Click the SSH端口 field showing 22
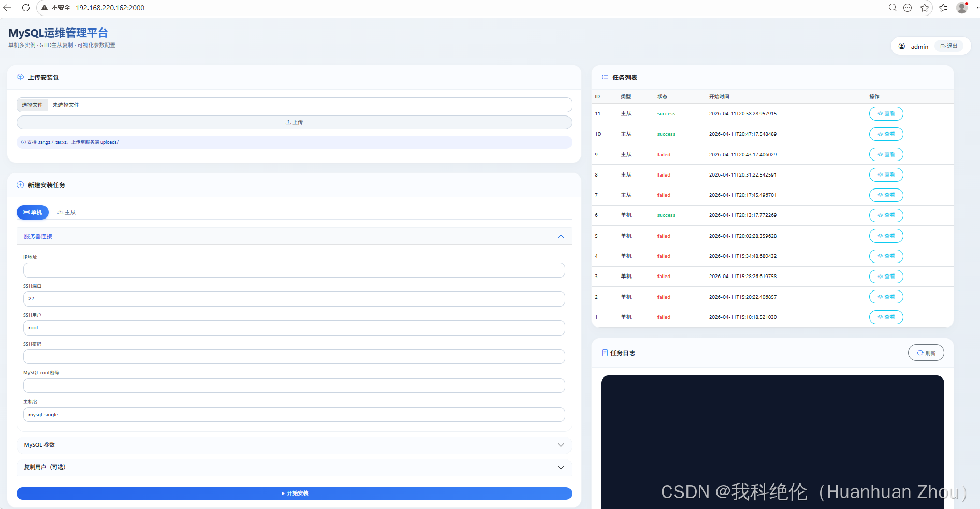 point(294,299)
